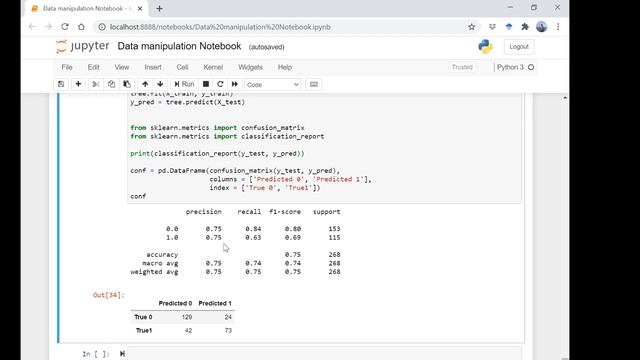Open the Edit menu
640x360 pixels.
[x=93, y=67]
